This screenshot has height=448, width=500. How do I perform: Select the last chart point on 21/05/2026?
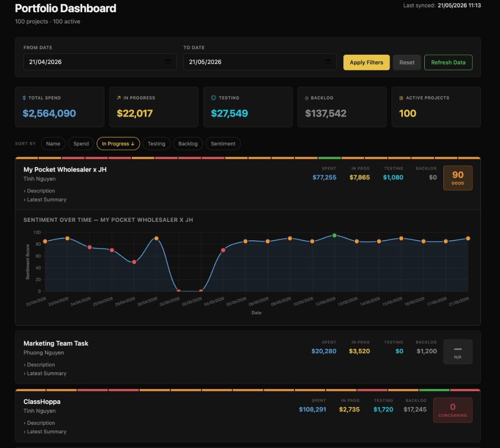(468, 238)
